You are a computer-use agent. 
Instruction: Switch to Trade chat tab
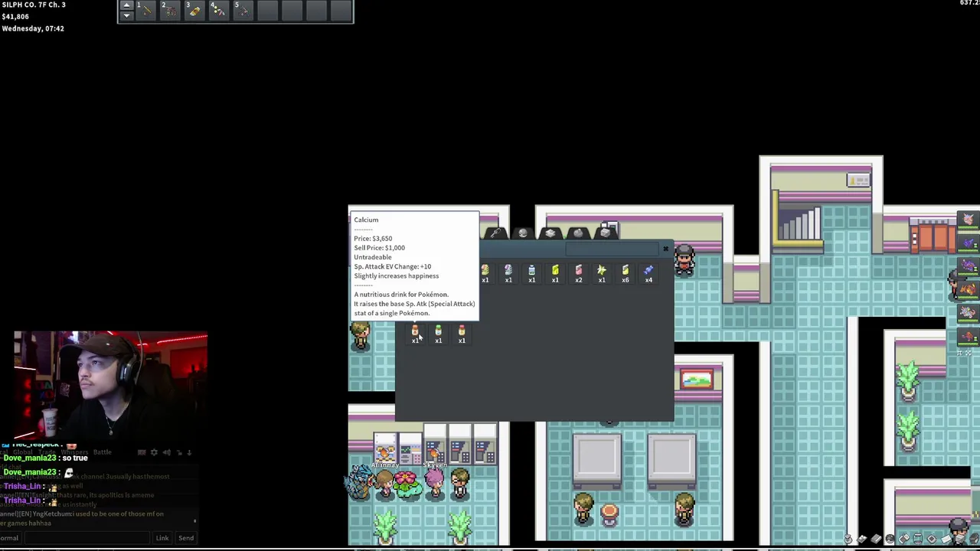pos(46,452)
